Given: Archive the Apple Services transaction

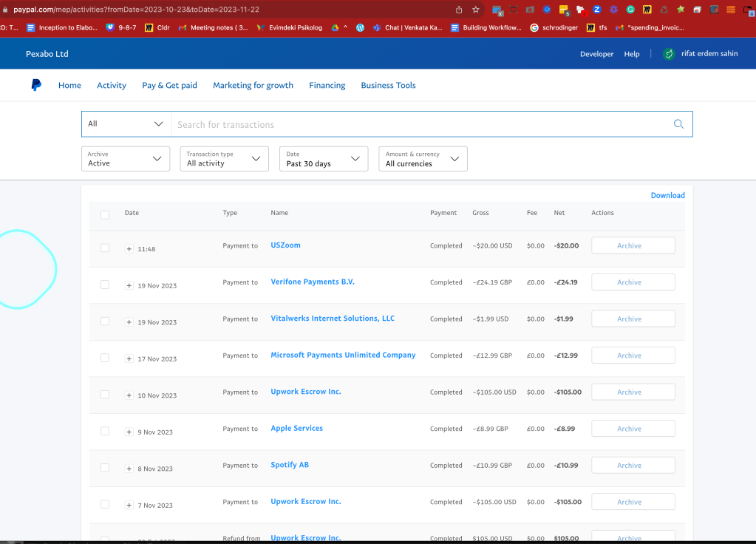Looking at the screenshot, I should click(x=633, y=429).
